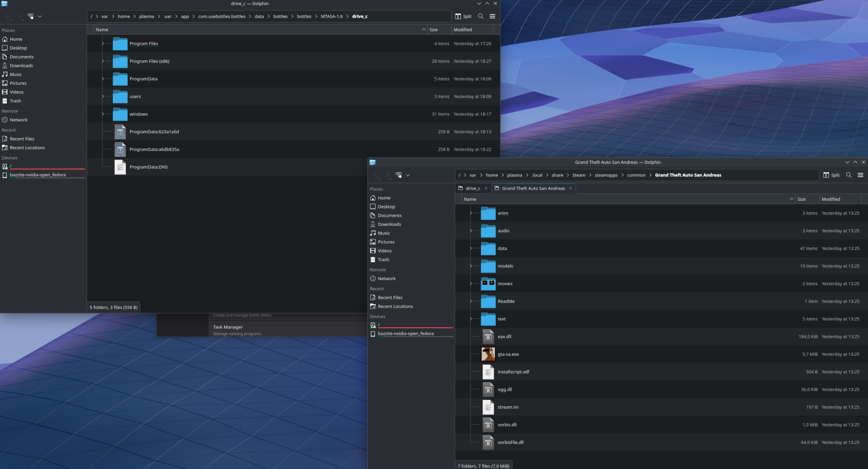Click the search icon in drive_c window
This screenshot has width=868, height=469.
[481, 16]
